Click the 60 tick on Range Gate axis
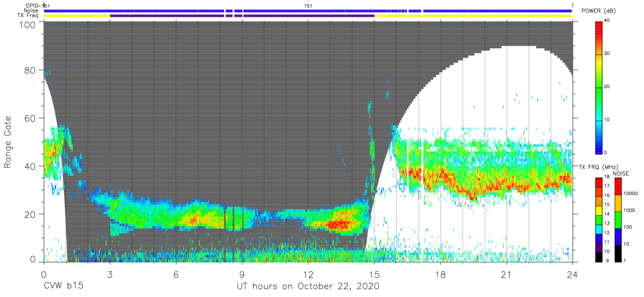The image size is (644, 297). click(x=30, y=118)
